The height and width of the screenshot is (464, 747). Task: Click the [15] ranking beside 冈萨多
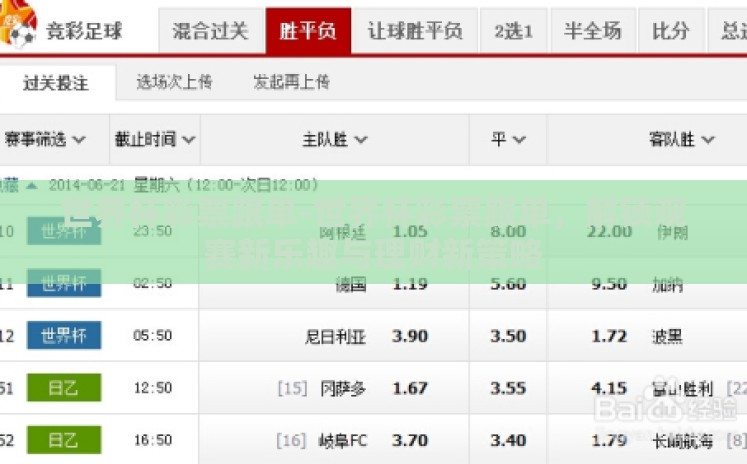[x=292, y=388]
